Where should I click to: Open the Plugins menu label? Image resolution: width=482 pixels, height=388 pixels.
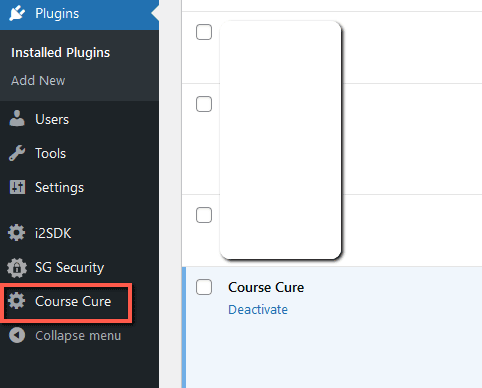(x=57, y=14)
